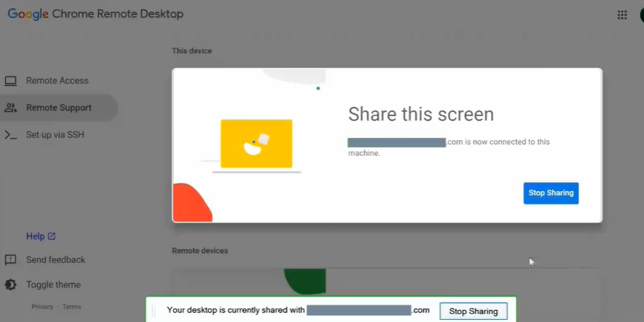Click the Remote Support people icon
Image resolution: width=644 pixels, height=322 pixels.
pyautogui.click(x=11, y=108)
